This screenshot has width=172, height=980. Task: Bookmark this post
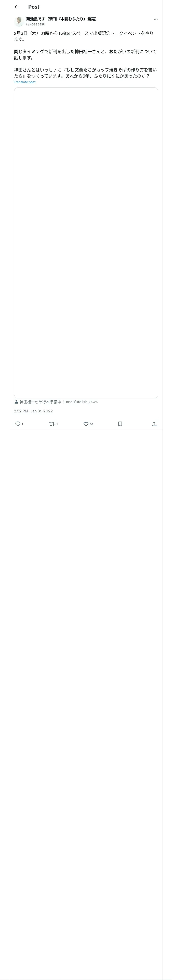120,424
